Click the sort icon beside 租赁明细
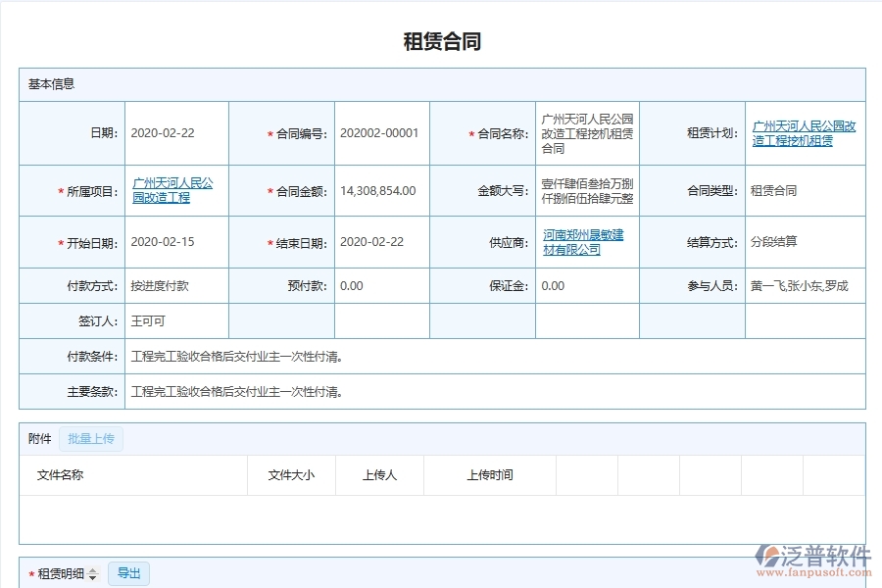Viewport: 882px width, 588px height. (x=93, y=573)
